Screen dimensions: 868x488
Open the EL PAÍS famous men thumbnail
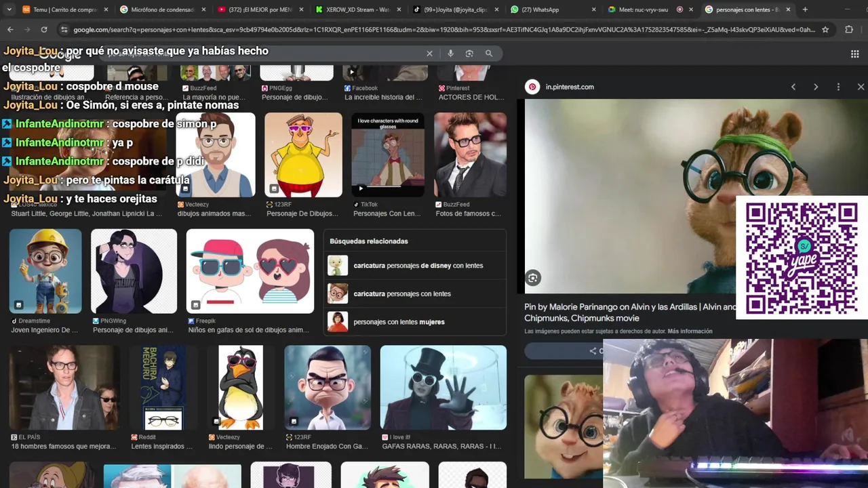[64, 388]
